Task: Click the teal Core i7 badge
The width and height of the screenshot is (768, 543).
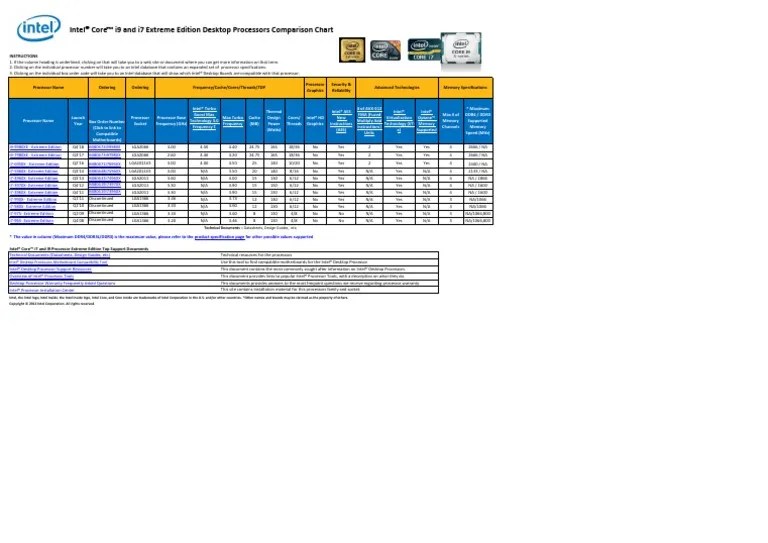Action: coord(424,49)
